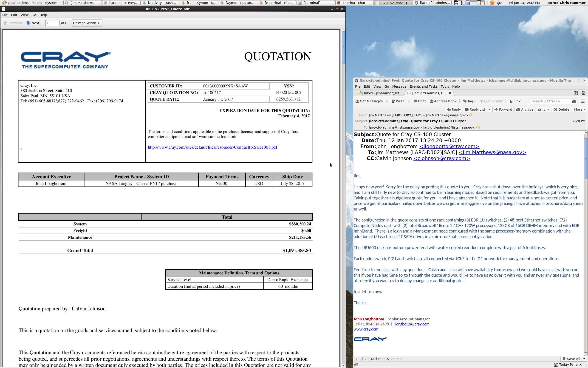Mark message as Junk in header toolbar
Screen dimensions: 588x368
tap(543, 109)
